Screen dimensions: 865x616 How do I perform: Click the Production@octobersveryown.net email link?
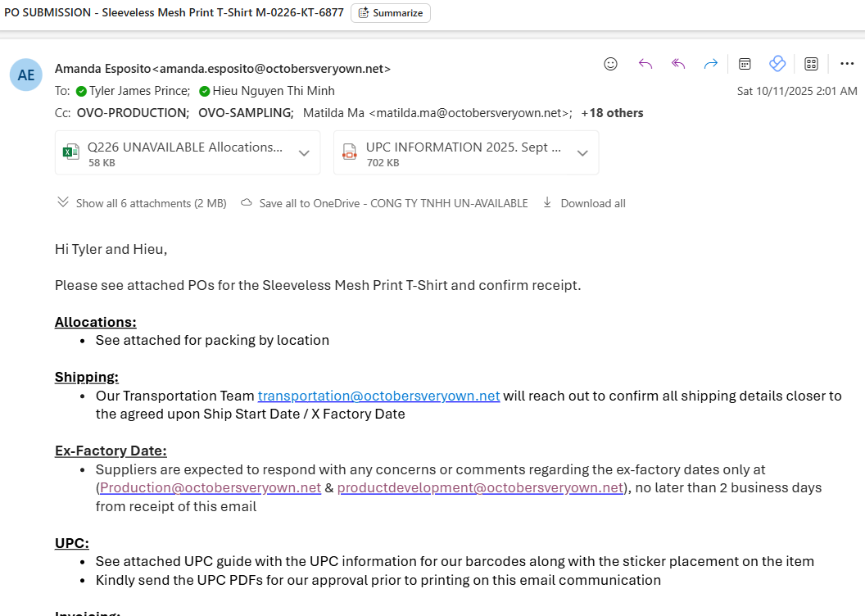211,488
